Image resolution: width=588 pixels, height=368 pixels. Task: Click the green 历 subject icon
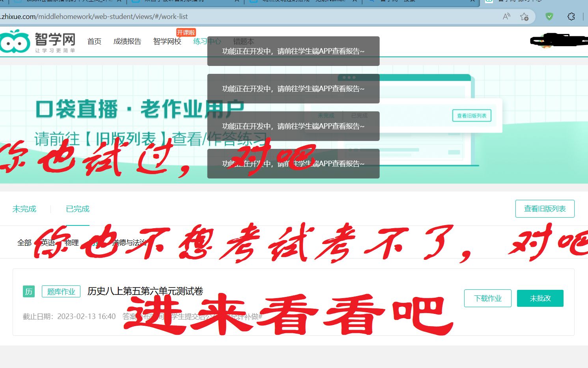[29, 291]
